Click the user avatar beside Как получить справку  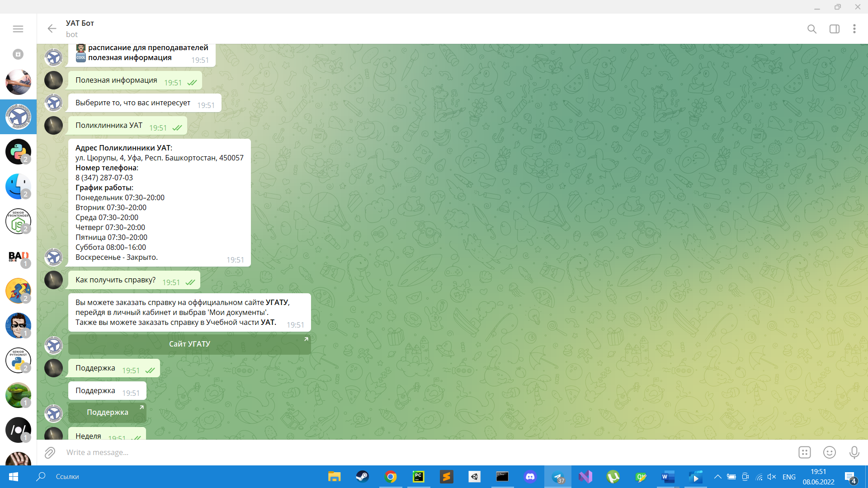click(53, 280)
